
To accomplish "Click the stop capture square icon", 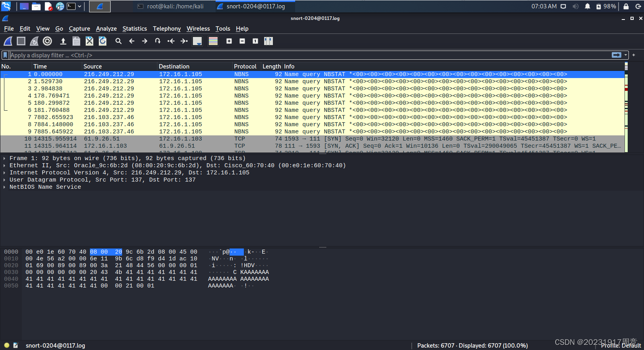I will 21,41.
